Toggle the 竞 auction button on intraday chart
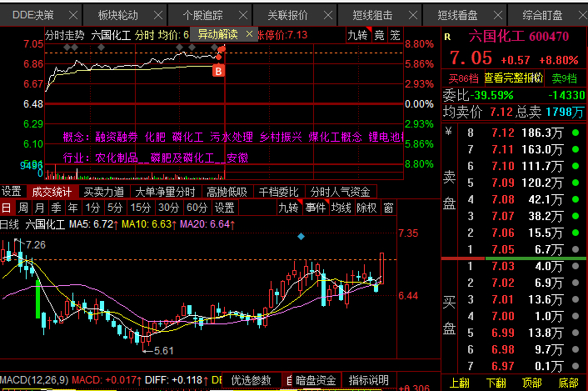Image resolution: width=588 pixels, height=391 pixels. tap(379, 35)
